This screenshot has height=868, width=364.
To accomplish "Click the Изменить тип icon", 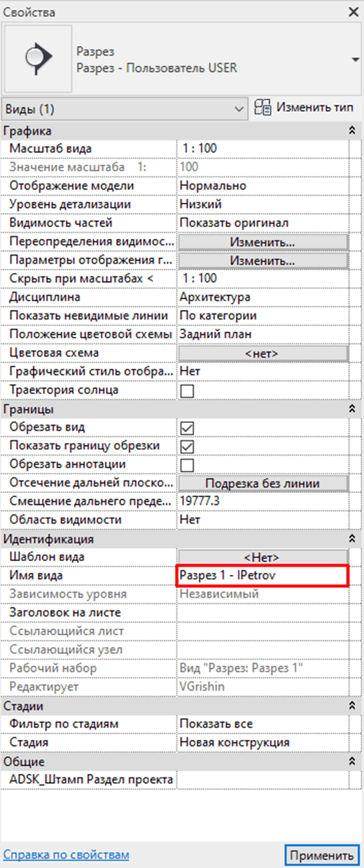I will (263, 107).
